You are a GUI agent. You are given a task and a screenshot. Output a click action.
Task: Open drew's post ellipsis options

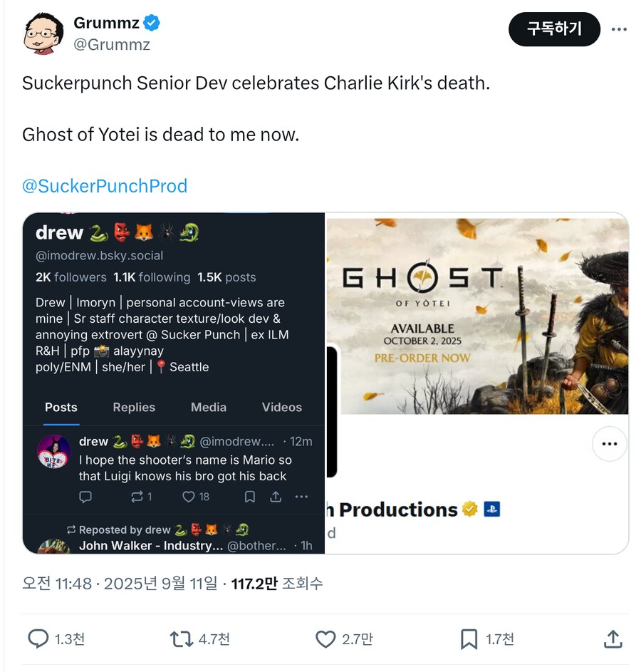pos(301,497)
